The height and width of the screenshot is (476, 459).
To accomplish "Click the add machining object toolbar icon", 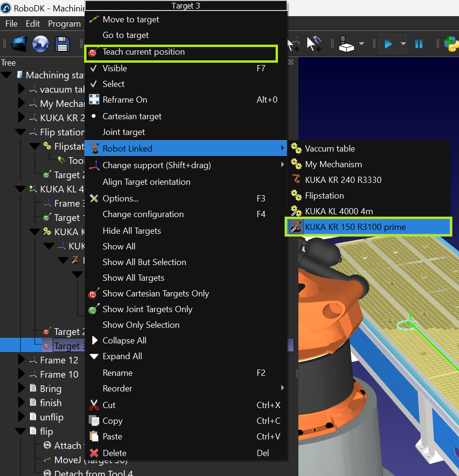I will (x=347, y=44).
